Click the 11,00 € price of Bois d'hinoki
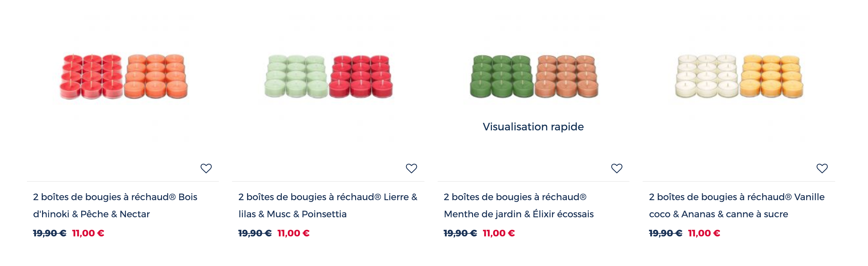868x266 pixels. click(88, 233)
